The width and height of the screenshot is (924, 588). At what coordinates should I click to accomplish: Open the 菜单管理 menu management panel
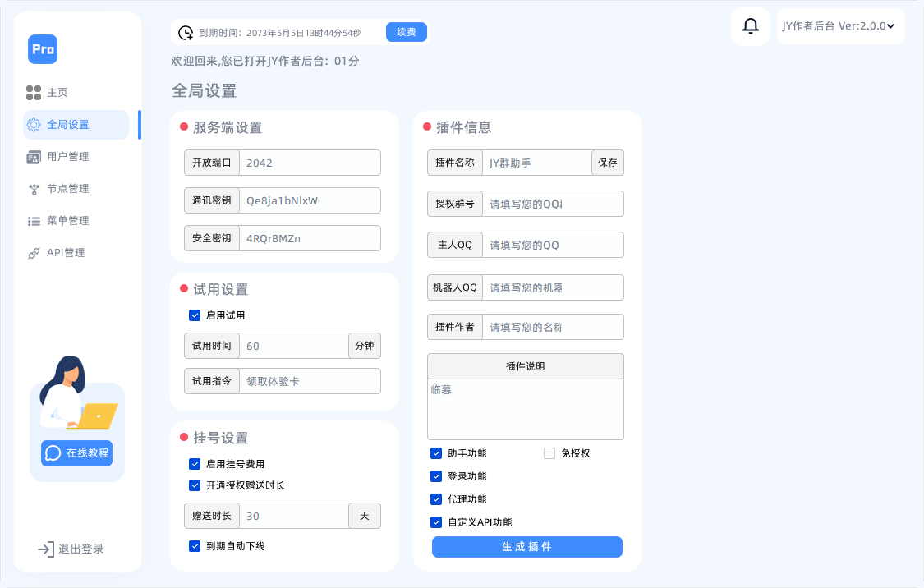(34, 220)
